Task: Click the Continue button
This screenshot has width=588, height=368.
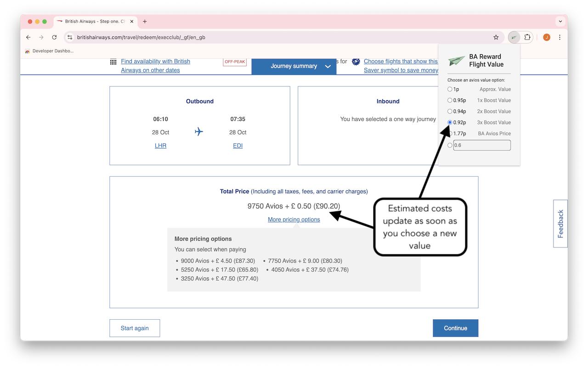Action: coord(455,328)
